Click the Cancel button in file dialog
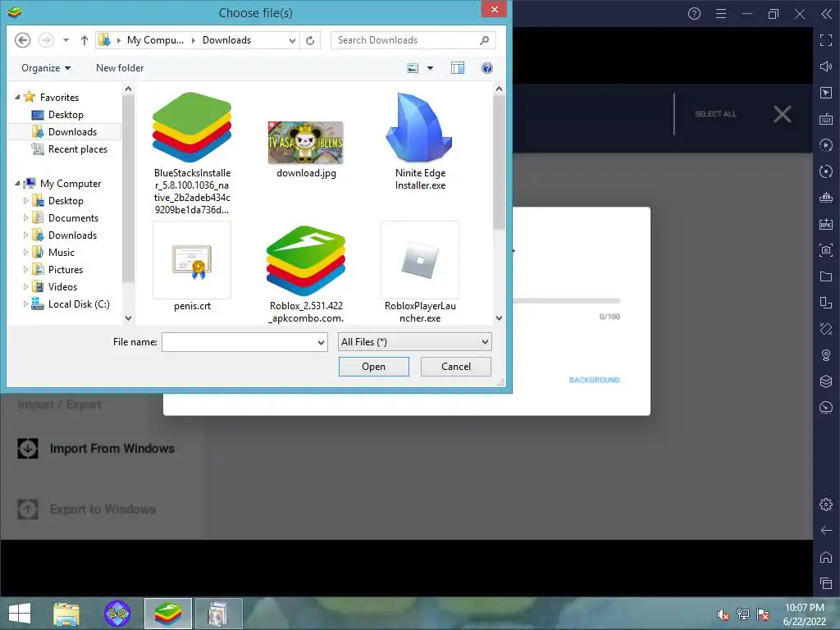Screen dimensions: 840x630 [x=456, y=367]
